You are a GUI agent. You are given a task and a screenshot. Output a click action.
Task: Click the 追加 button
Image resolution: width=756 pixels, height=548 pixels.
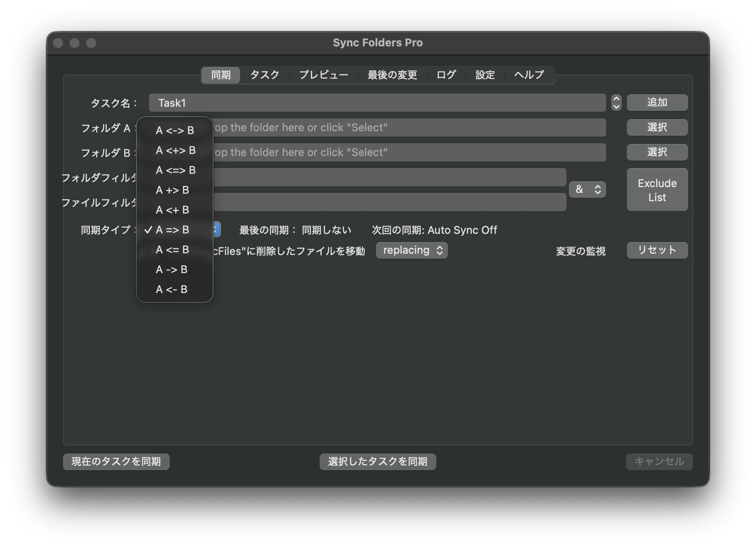pos(657,103)
